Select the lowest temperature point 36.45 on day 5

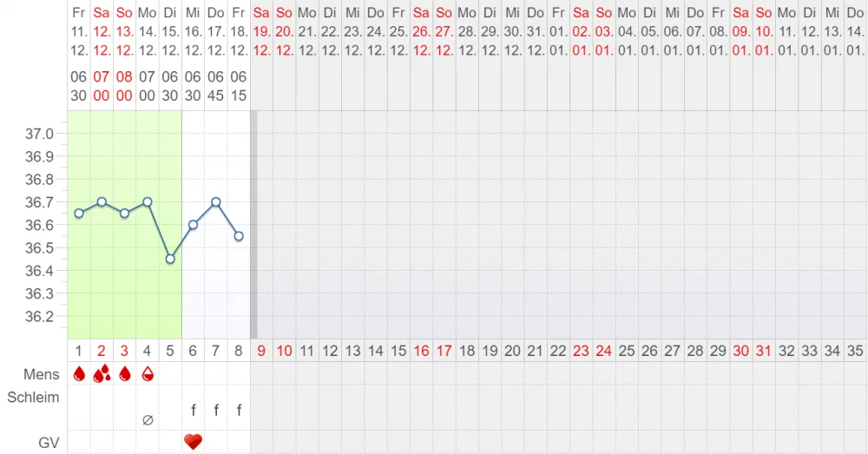170,259
